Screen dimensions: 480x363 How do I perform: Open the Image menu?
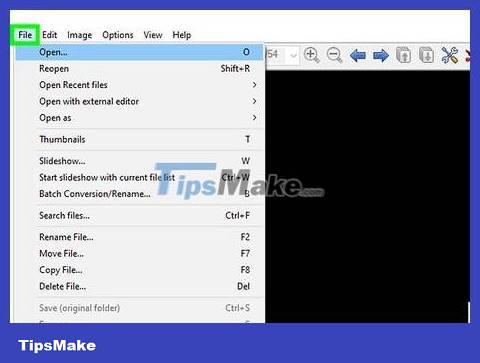[x=80, y=35]
